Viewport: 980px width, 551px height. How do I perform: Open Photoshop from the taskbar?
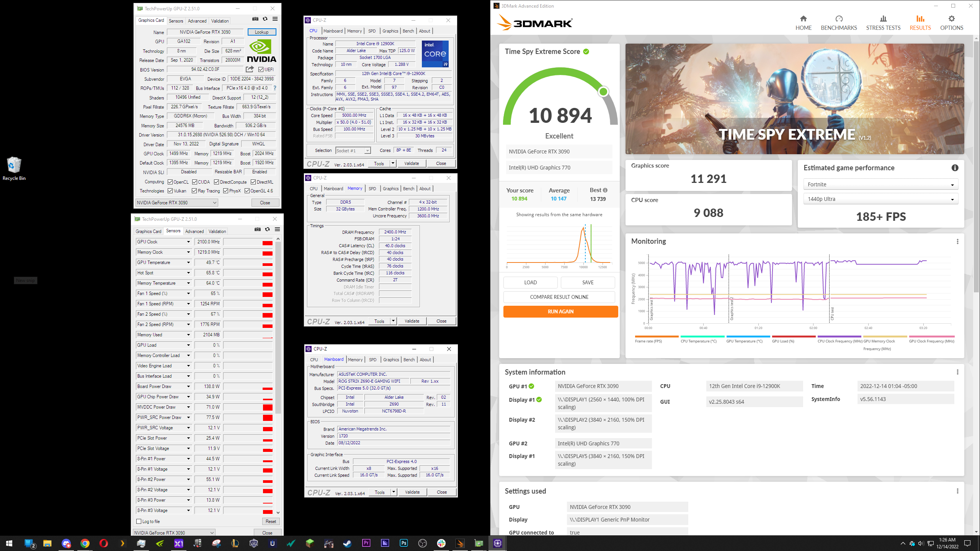pyautogui.click(x=403, y=543)
